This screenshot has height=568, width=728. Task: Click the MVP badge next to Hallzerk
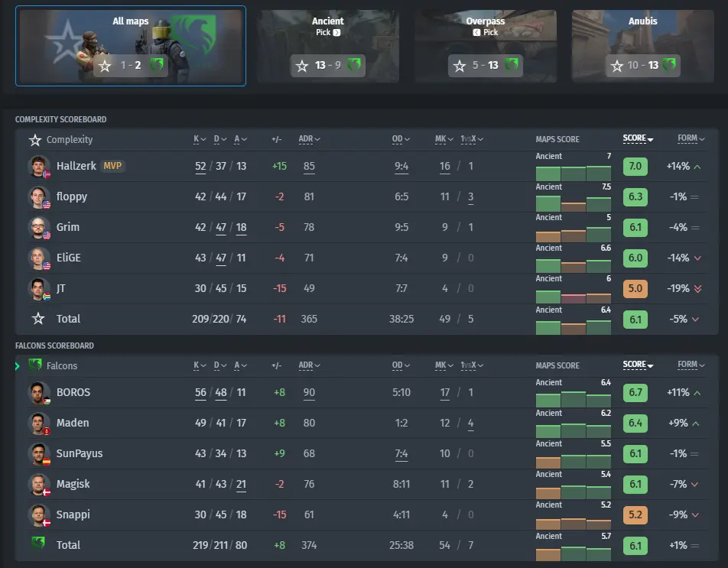point(112,166)
